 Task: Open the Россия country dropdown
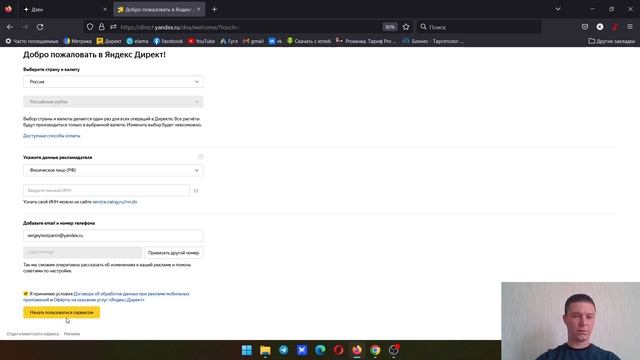pos(113,82)
